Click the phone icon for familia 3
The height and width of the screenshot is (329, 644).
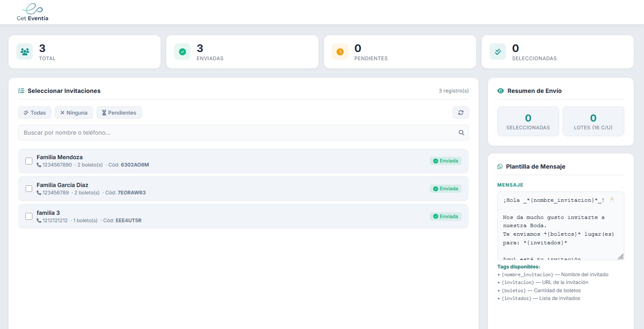[x=39, y=221]
